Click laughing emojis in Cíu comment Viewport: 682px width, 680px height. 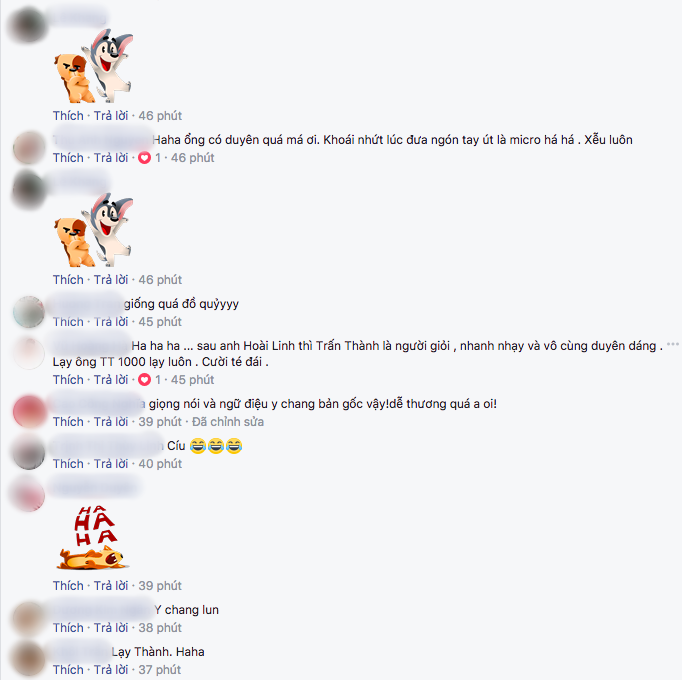(x=216, y=446)
